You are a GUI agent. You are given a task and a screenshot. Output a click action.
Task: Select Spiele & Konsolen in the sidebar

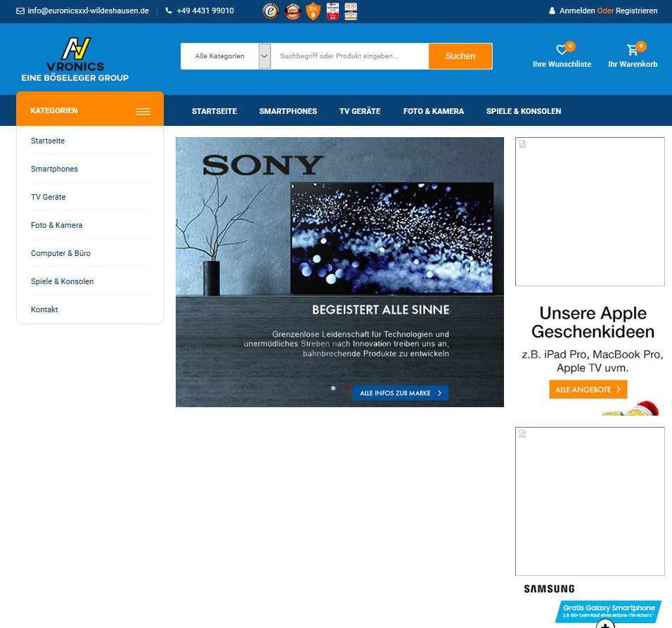coord(62,281)
